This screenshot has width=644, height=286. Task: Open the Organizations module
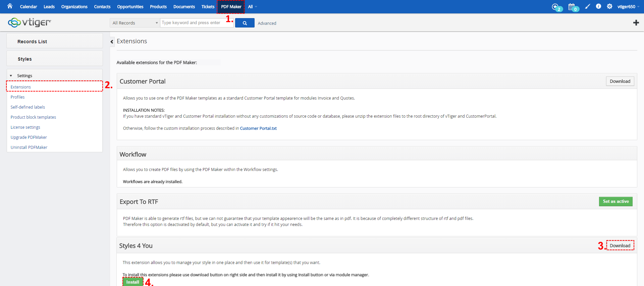[x=74, y=7]
